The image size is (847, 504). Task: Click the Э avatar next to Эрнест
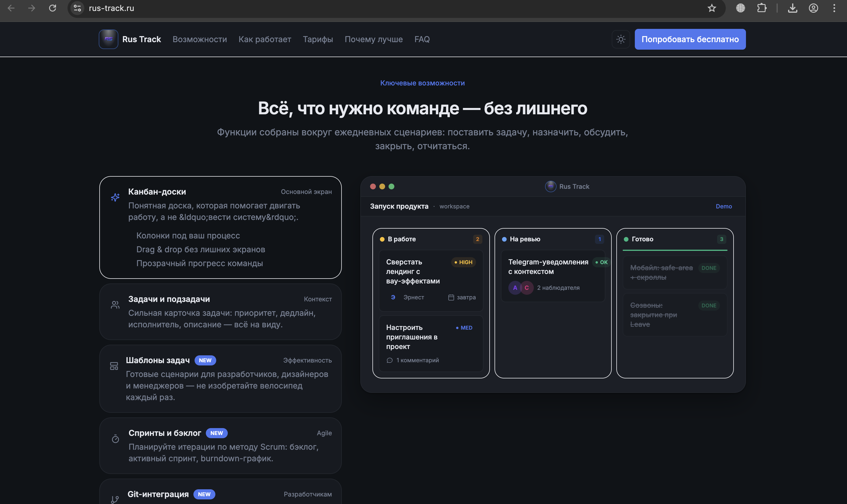coord(393,297)
